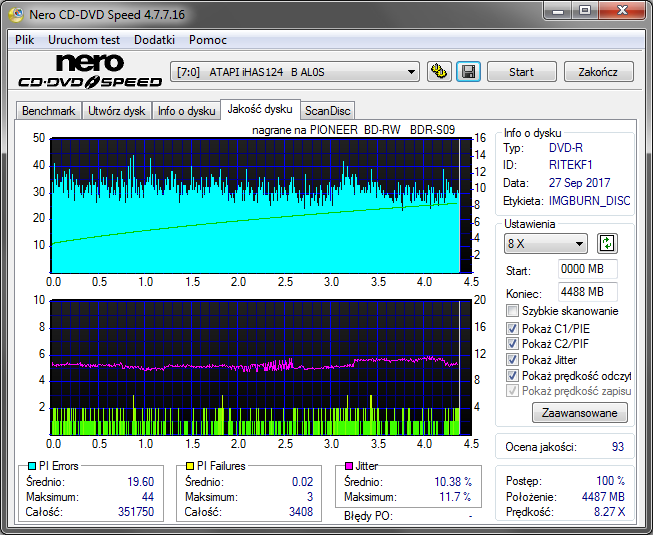Click the yellow PI Failures legend square

pyautogui.click(x=190, y=466)
